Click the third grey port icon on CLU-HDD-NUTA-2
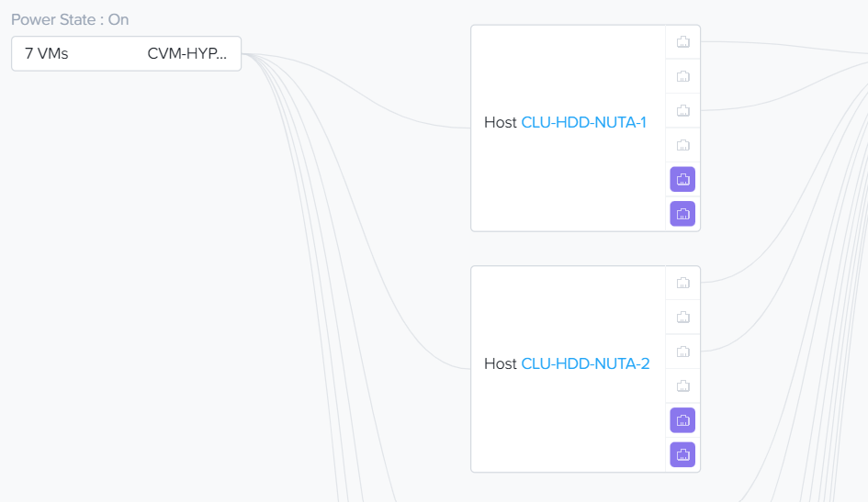This screenshot has width=868, height=502. (x=682, y=351)
